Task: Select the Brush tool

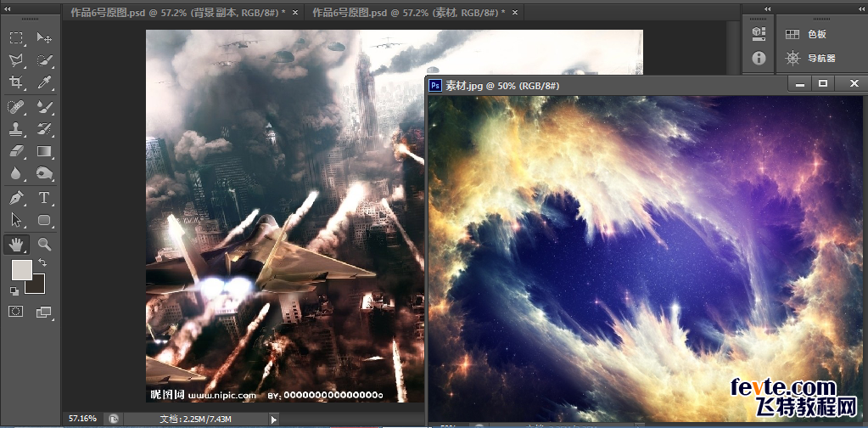Action: point(44,106)
